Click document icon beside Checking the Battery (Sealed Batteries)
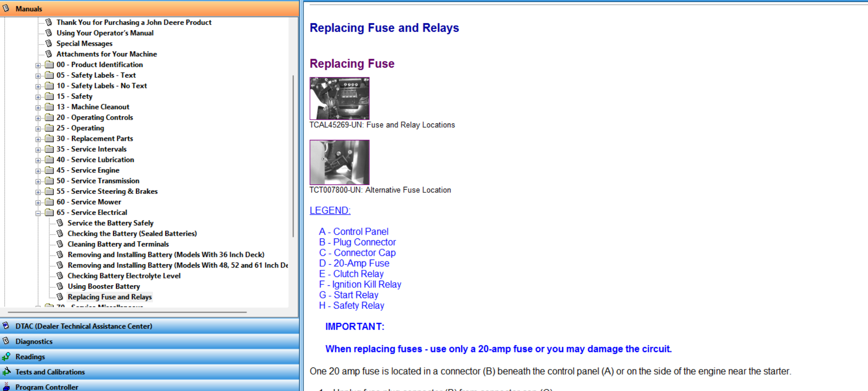The width and height of the screenshot is (868, 391). [x=60, y=233]
